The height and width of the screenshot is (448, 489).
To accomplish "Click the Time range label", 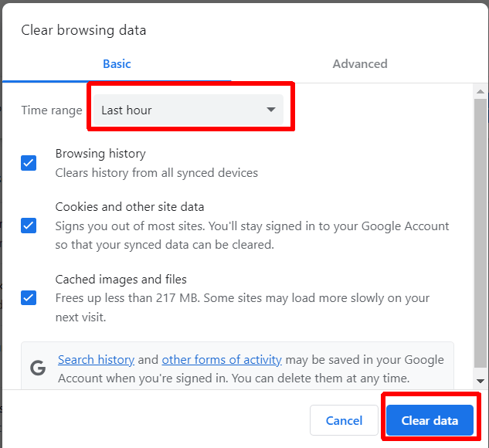I will [x=52, y=110].
